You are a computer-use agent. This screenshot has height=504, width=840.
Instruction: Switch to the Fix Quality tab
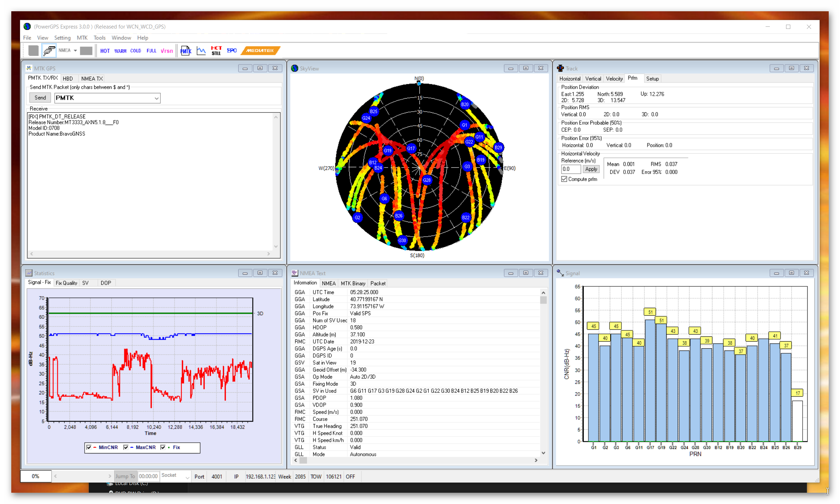(x=66, y=283)
